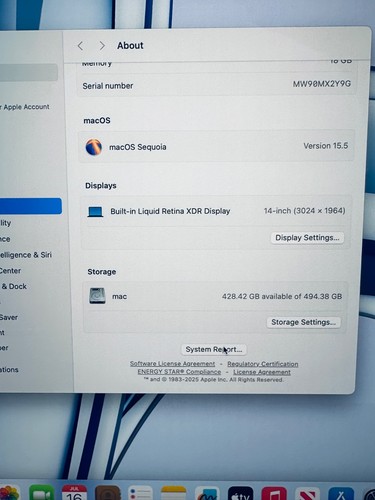
Task: Click the 14-inch (3024 × 1964) value
Action: click(304, 211)
